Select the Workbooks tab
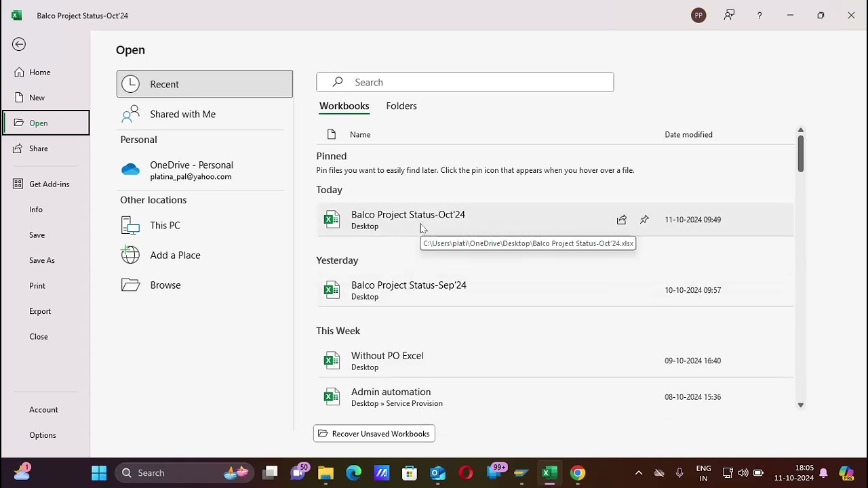 [344, 106]
